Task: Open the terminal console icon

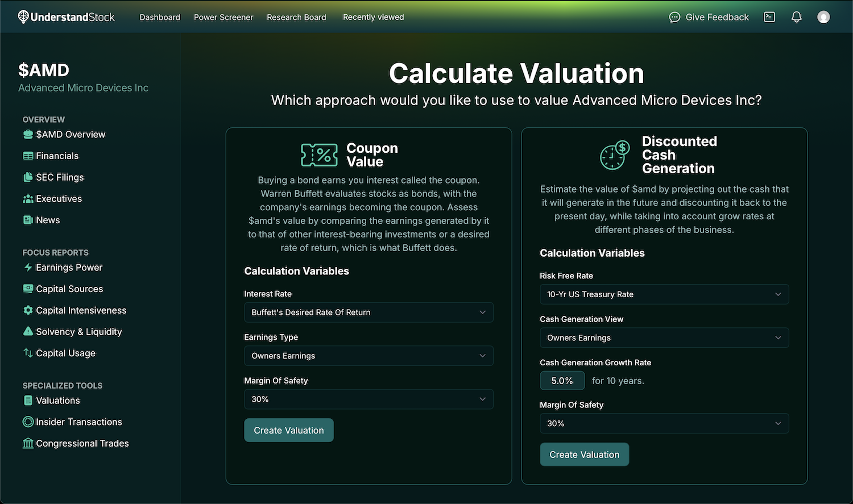Action: tap(769, 17)
